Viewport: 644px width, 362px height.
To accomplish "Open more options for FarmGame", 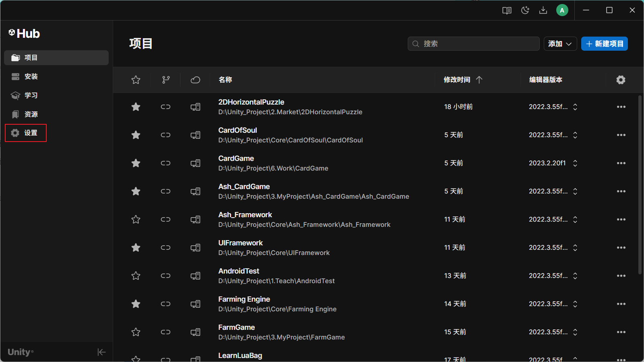I will pos(621,332).
